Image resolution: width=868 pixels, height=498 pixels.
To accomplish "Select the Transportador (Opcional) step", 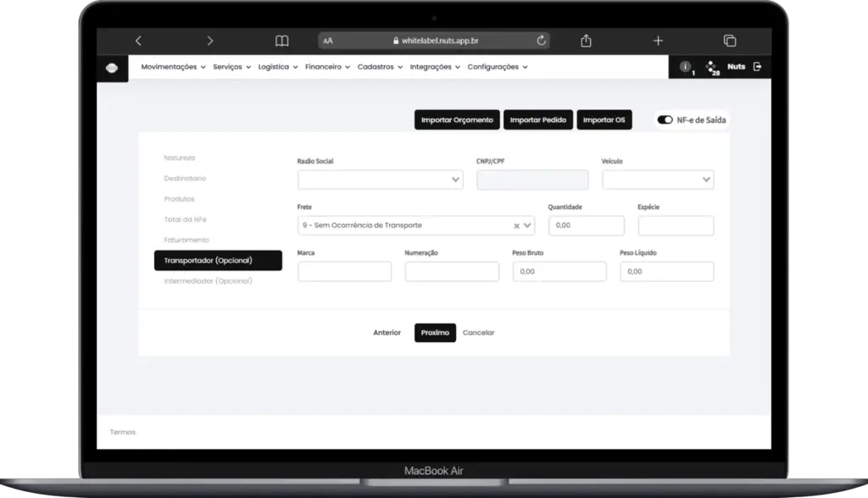I will (x=218, y=261).
